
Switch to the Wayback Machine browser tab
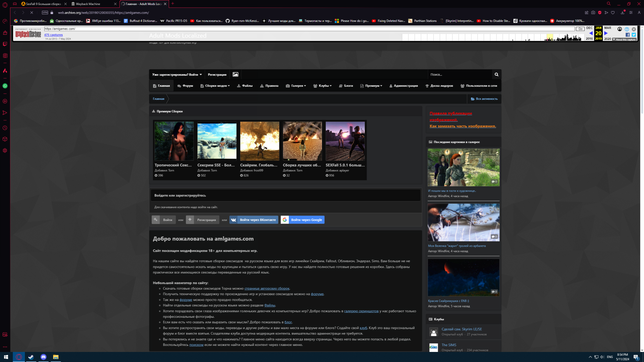pyautogui.click(x=88, y=4)
